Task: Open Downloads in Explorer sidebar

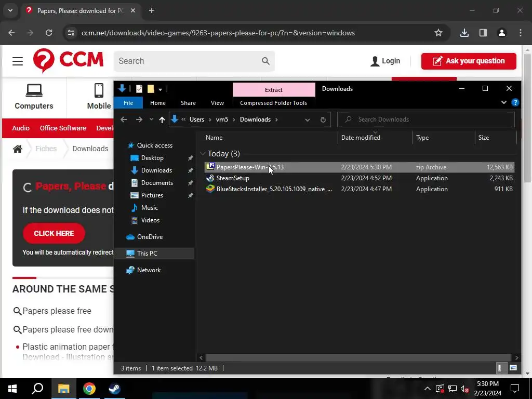Action: pyautogui.click(x=156, y=170)
